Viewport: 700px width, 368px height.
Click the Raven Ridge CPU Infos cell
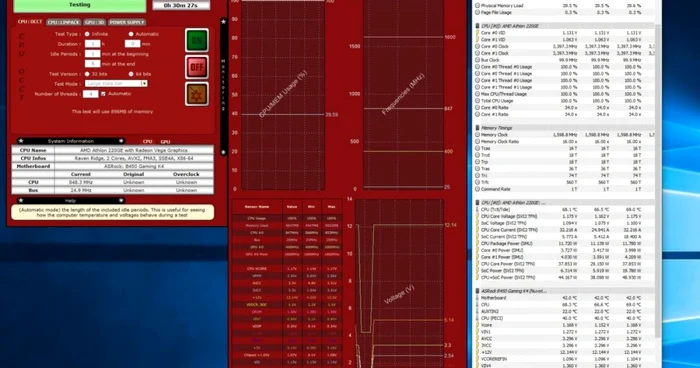[x=133, y=158]
